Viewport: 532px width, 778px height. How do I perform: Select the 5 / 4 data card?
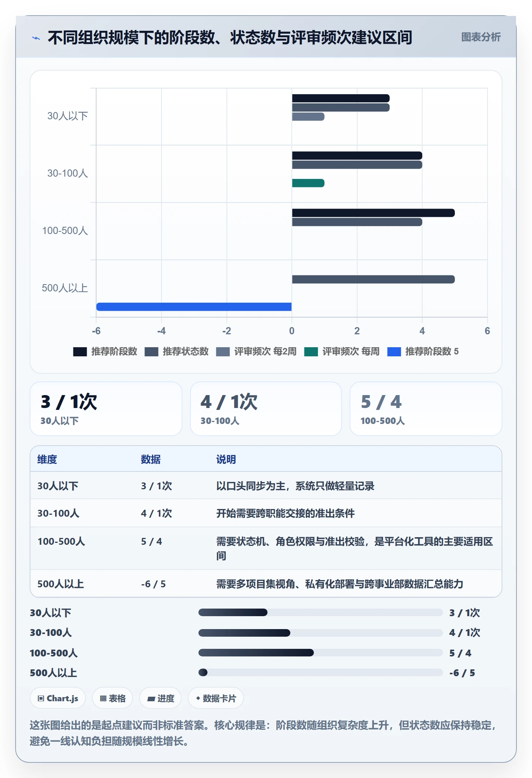426,409
